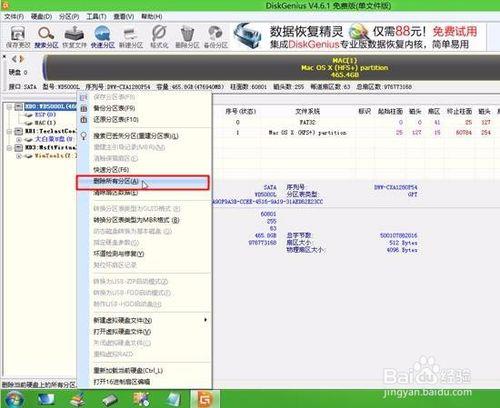Choose 搜索已丢失分区(重建分区表) menu entry

click(x=144, y=136)
